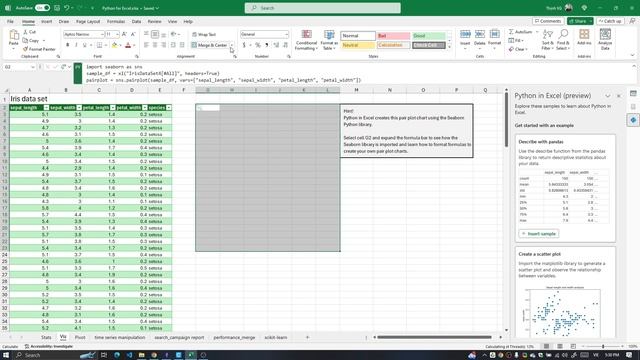Image resolution: width=640 pixels, height=360 pixels.
Task: Switch to Page Layout view
Action: [x=560, y=347]
